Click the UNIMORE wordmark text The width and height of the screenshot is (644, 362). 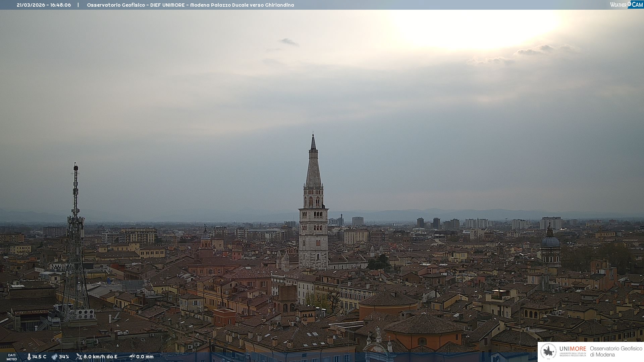click(x=573, y=349)
